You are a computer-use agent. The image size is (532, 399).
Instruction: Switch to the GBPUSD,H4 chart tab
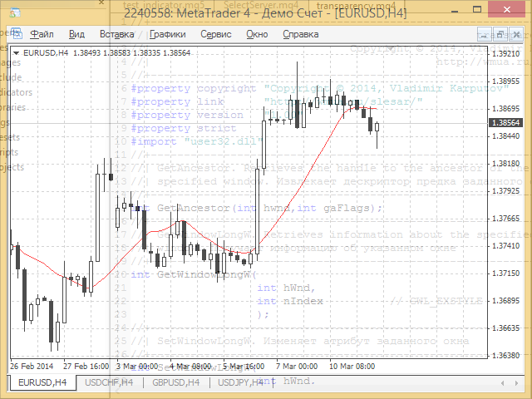175,382
